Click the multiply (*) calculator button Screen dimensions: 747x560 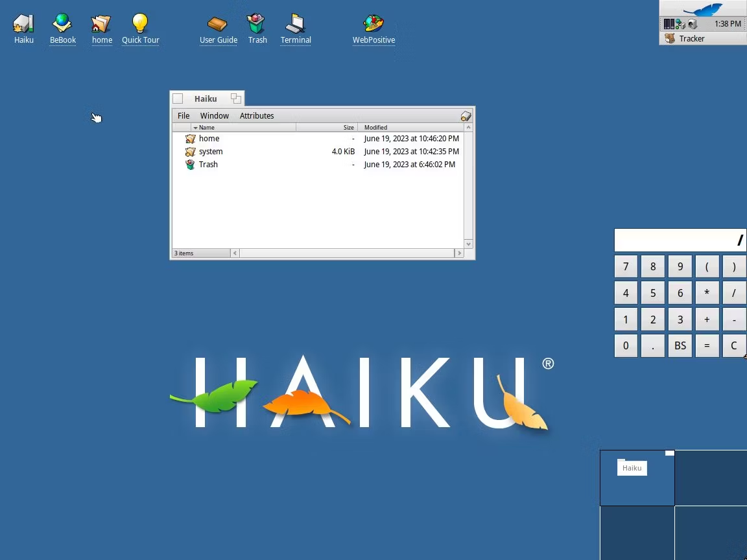(707, 294)
